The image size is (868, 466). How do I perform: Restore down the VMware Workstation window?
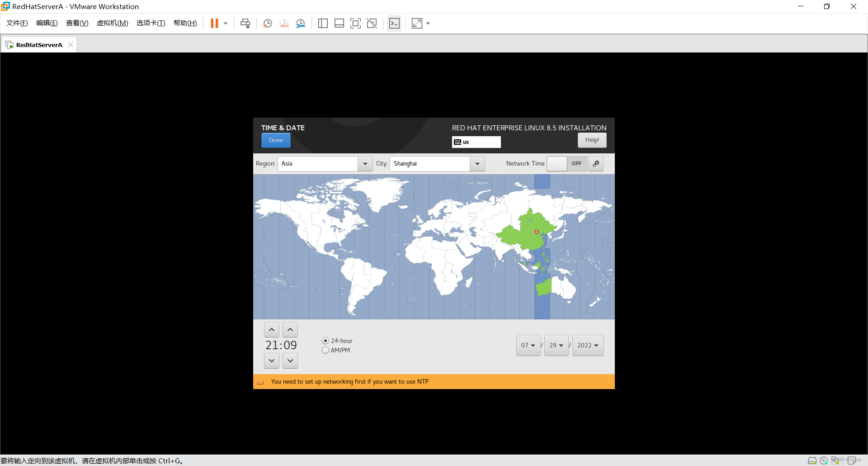coord(827,6)
